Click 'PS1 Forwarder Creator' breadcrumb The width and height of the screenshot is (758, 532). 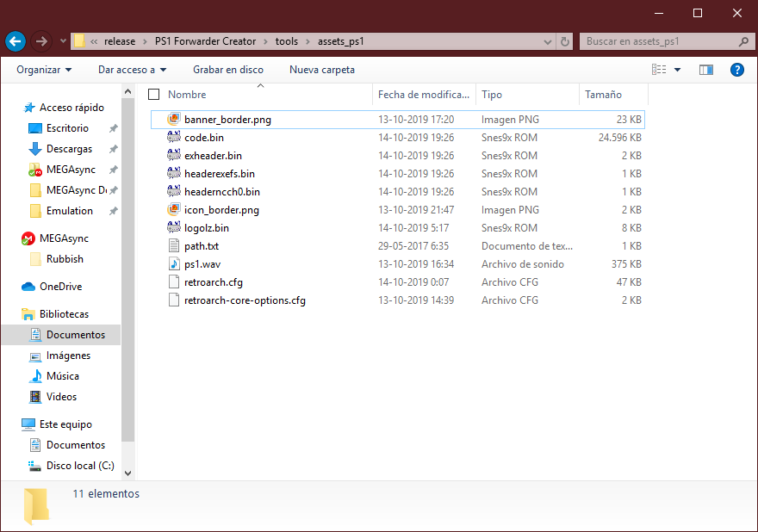[206, 41]
